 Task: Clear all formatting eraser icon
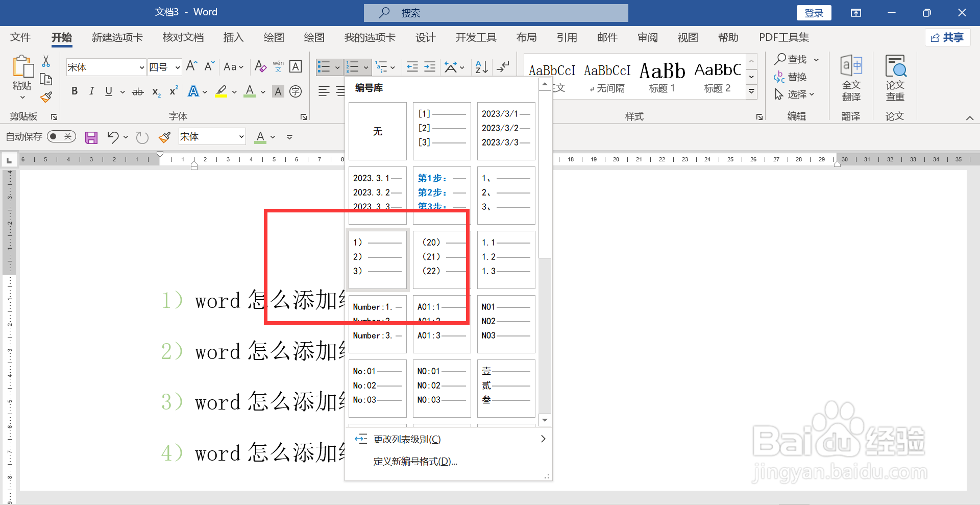(x=260, y=66)
